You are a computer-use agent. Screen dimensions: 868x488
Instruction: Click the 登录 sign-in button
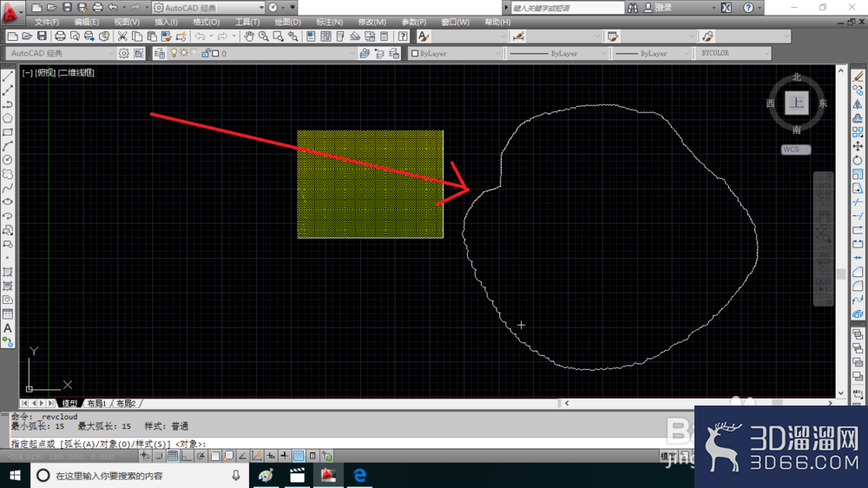[x=664, y=8]
